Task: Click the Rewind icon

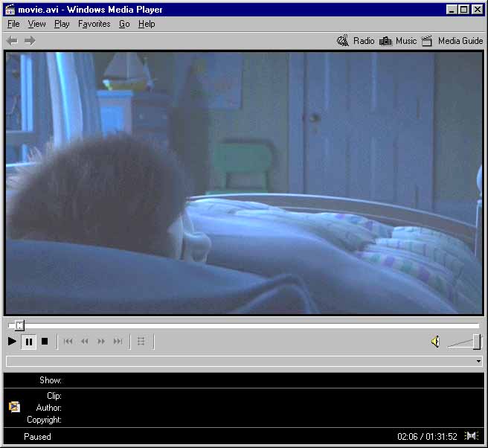Action: click(x=84, y=342)
